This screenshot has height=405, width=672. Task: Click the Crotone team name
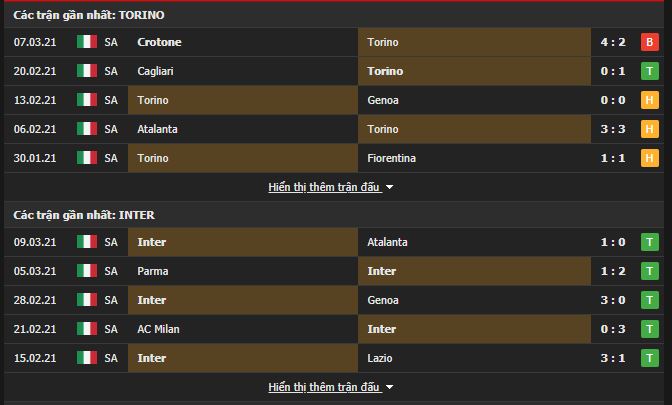pyautogui.click(x=159, y=42)
